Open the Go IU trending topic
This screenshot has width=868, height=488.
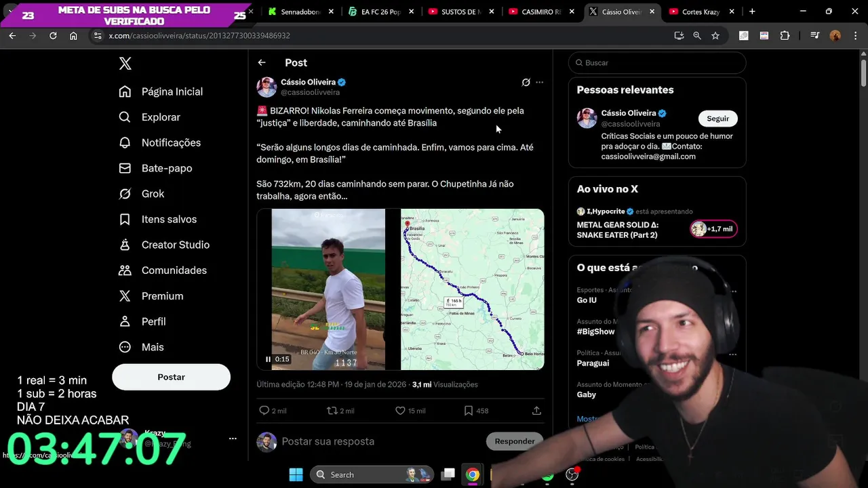587,300
